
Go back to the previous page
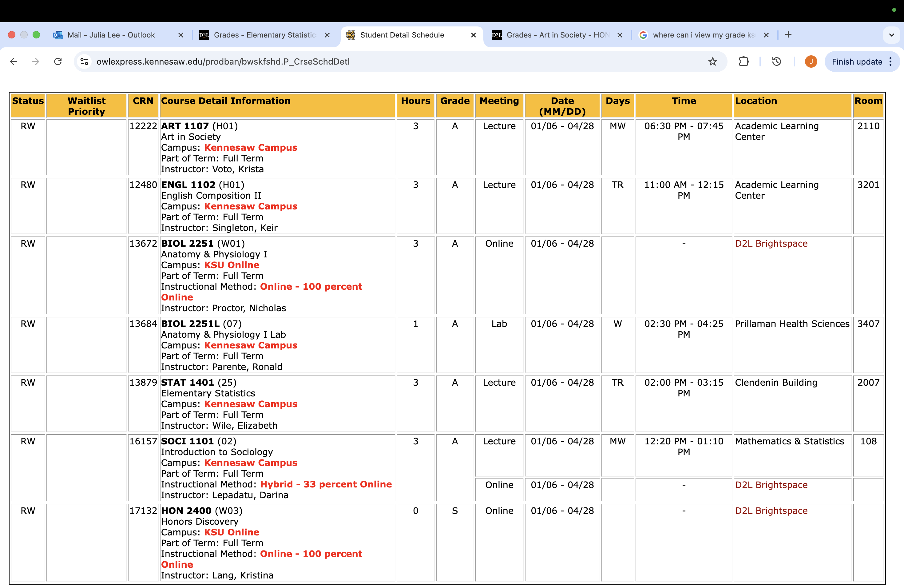click(x=14, y=62)
